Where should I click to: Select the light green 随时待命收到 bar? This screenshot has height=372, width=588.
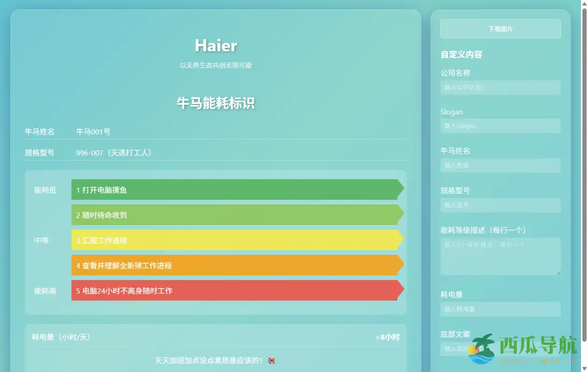(x=234, y=214)
